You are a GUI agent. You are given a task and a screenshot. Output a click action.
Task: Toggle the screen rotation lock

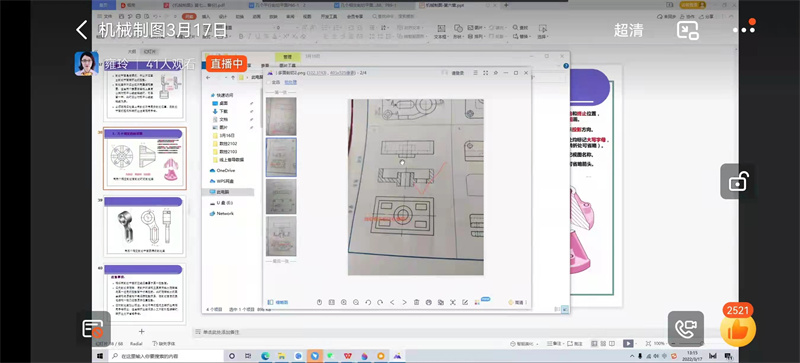click(738, 181)
